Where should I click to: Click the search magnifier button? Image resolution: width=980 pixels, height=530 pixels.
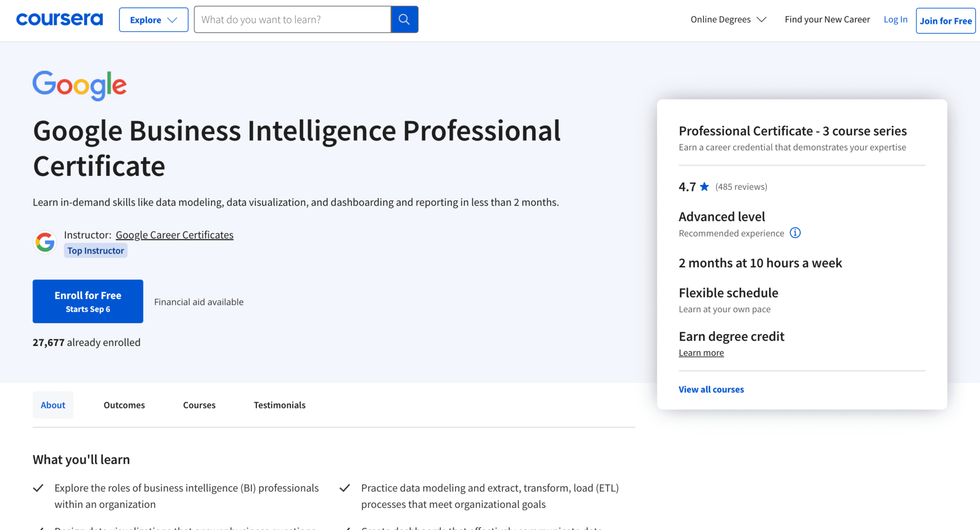click(x=404, y=19)
